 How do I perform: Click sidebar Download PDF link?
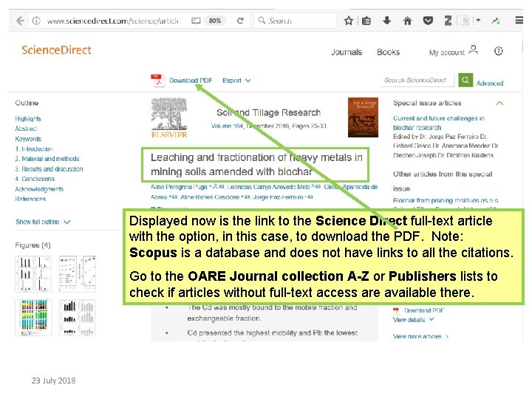(x=424, y=310)
